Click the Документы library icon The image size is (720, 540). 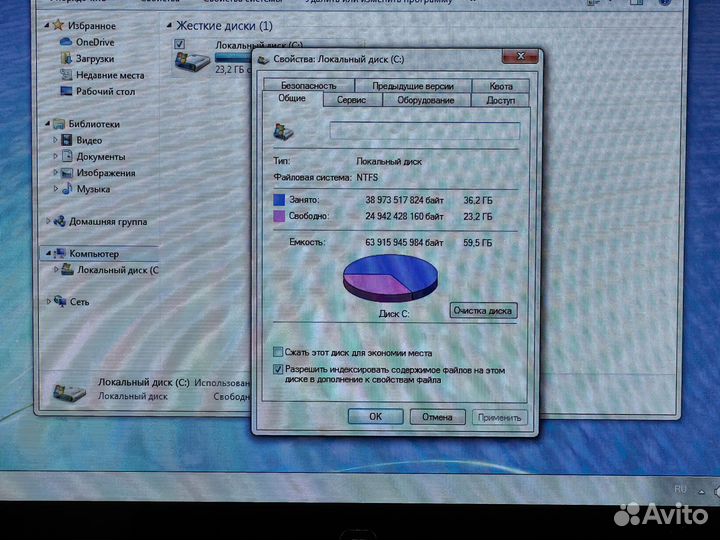tap(67, 156)
